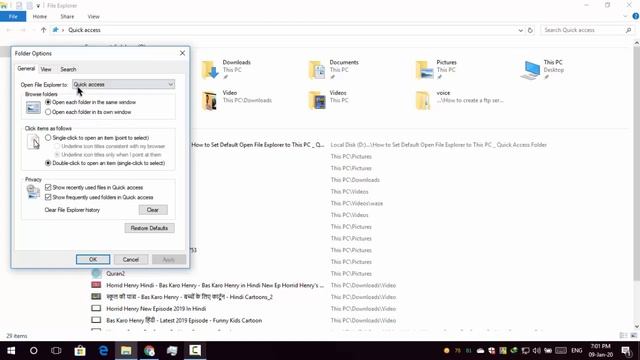
Task: Open the voice folder icon
Action: (424, 100)
